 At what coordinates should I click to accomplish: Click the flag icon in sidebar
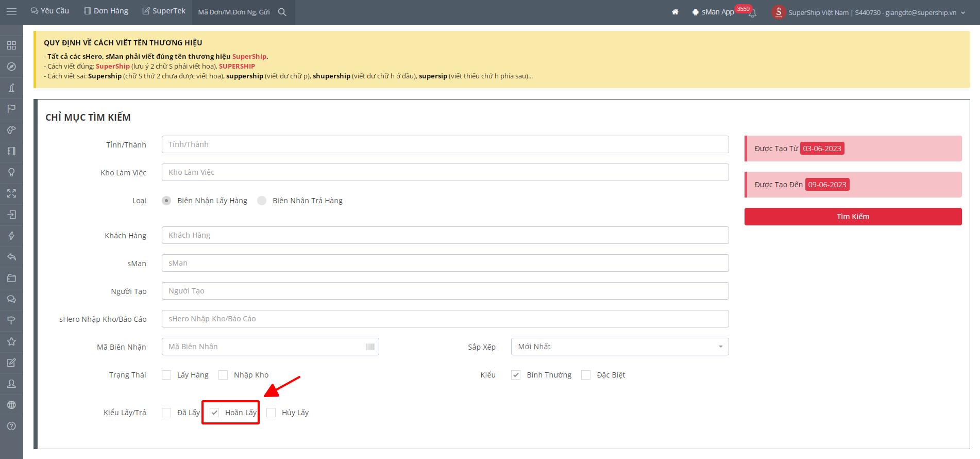[11, 109]
